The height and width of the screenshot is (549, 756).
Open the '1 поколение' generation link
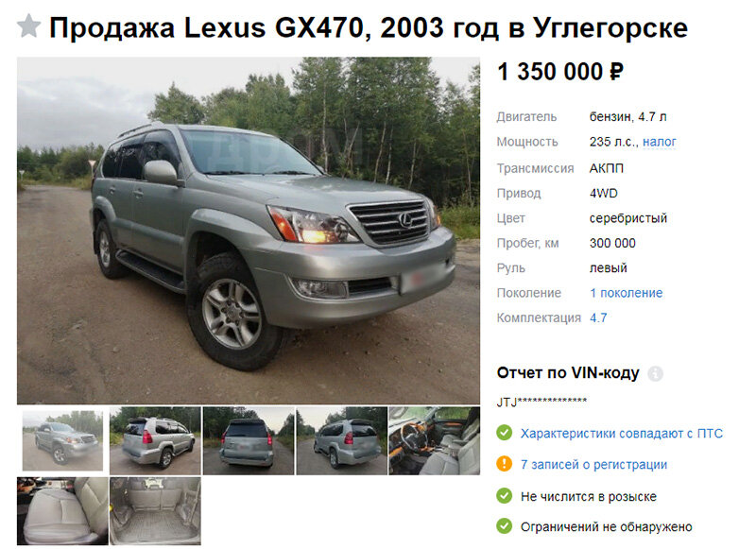[627, 293]
